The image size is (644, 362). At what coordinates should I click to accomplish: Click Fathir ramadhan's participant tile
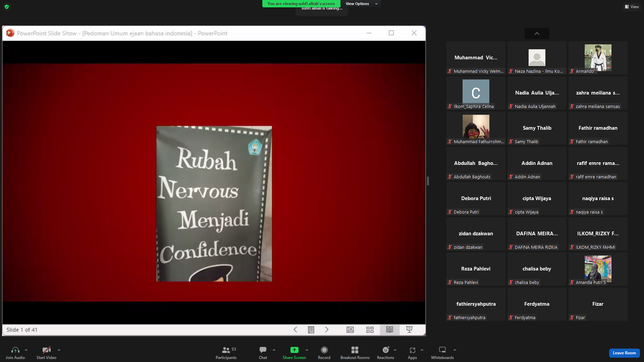click(598, 128)
